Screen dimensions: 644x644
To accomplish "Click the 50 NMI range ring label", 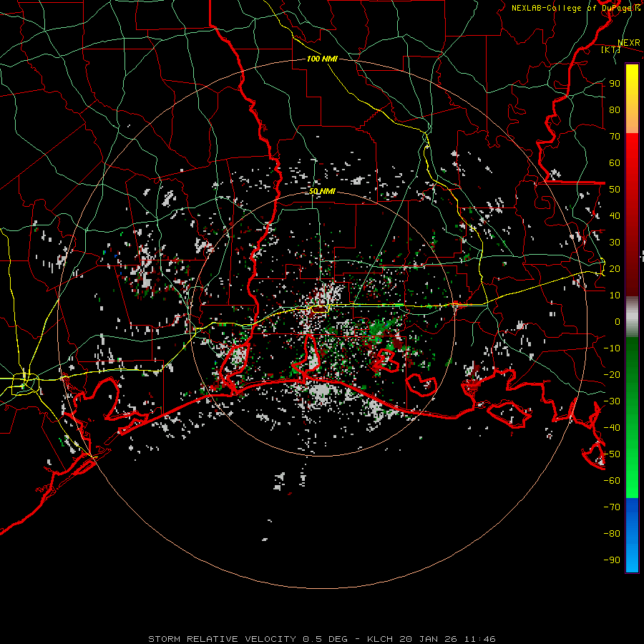I will [x=323, y=191].
